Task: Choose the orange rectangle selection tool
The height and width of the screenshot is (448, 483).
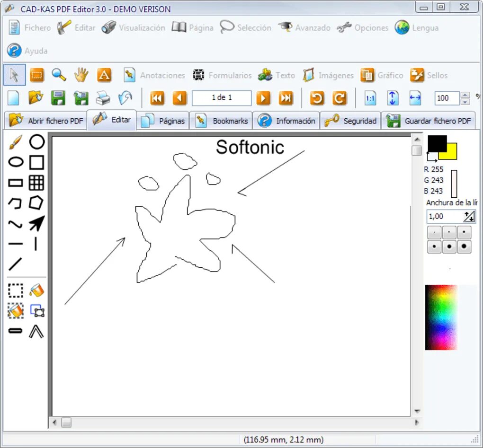Action: pyautogui.click(x=36, y=75)
